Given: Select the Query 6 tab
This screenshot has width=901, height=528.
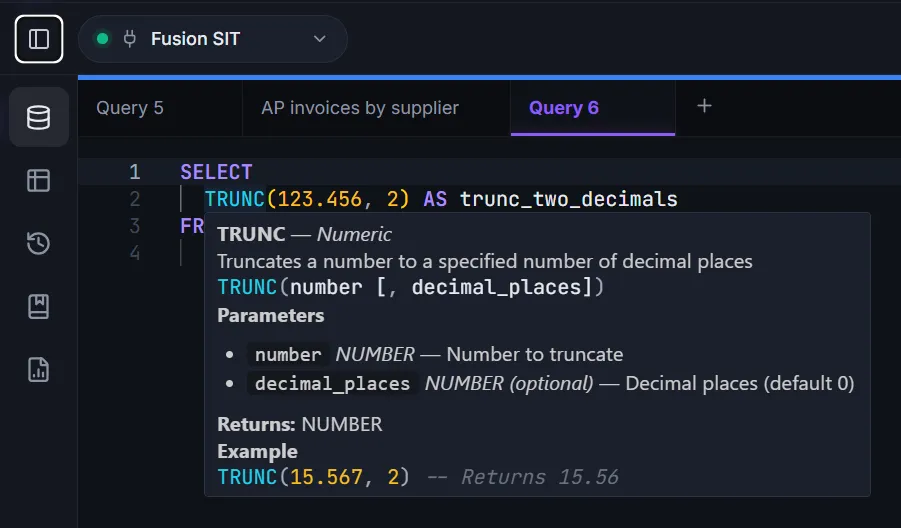Looking at the screenshot, I should point(592,108).
